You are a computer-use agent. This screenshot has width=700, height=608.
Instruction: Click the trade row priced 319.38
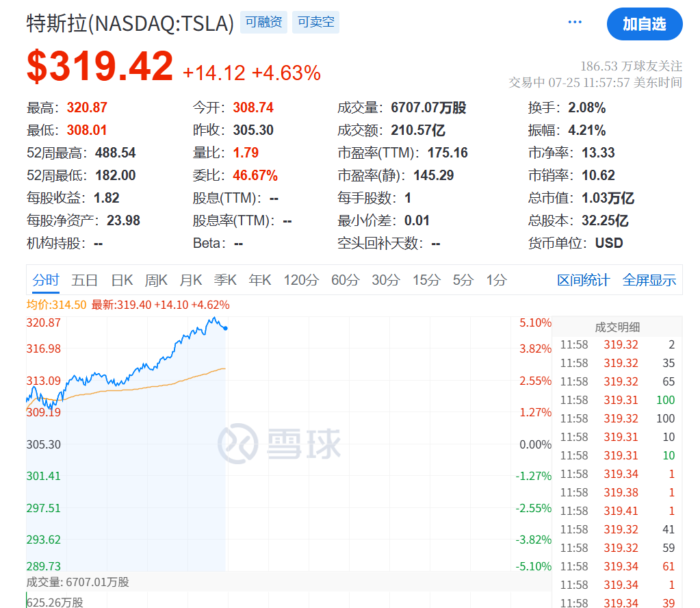(x=617, y=492)
